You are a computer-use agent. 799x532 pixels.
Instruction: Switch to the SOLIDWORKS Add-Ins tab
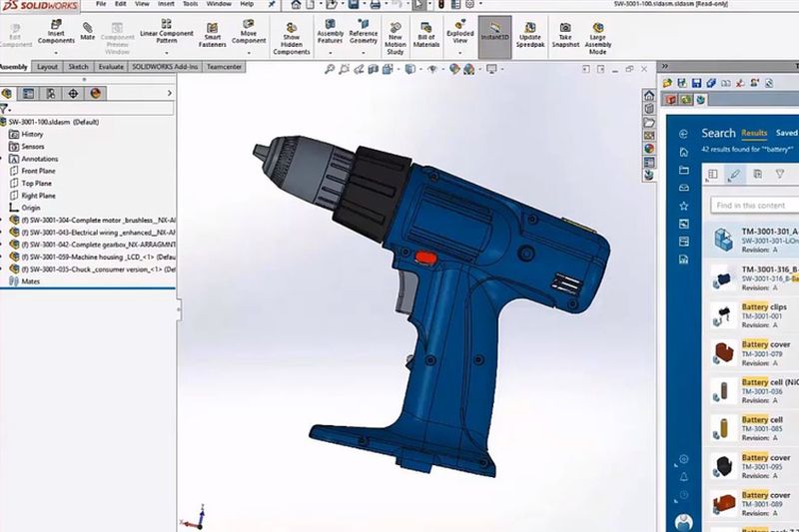[x=165, y=67]
